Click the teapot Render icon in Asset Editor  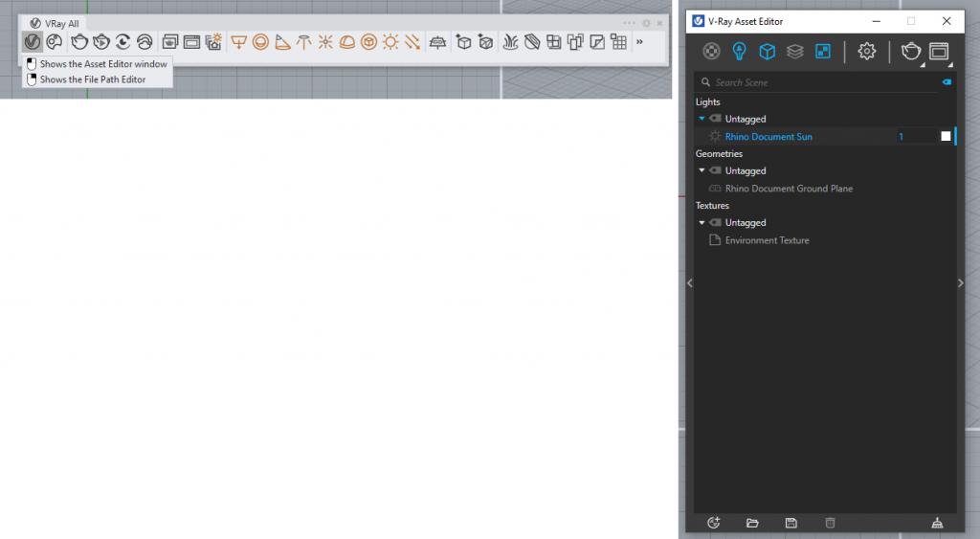(910, 52)
